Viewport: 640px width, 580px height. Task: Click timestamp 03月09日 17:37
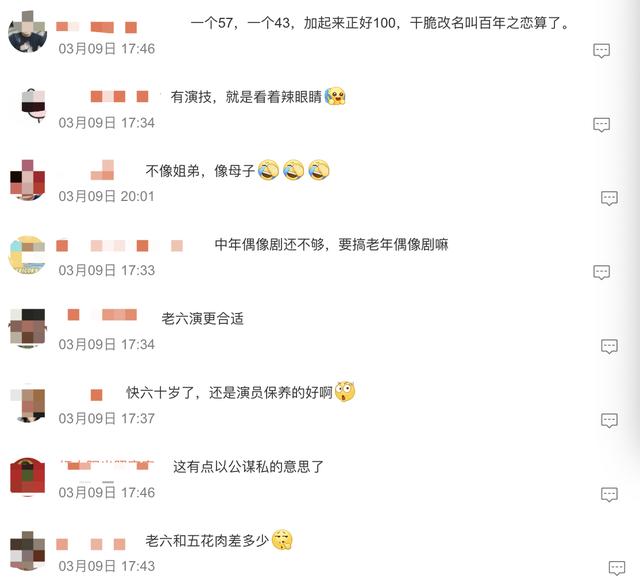(107, 418)
